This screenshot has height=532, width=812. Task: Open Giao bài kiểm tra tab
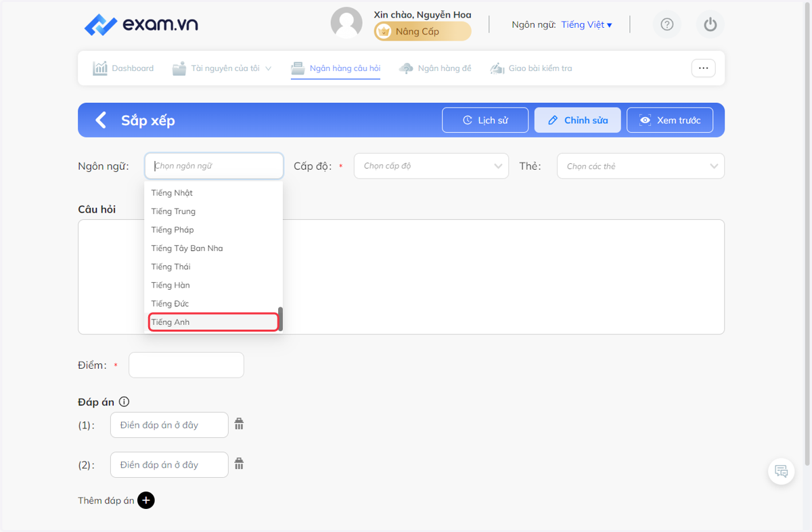[531, 68]
